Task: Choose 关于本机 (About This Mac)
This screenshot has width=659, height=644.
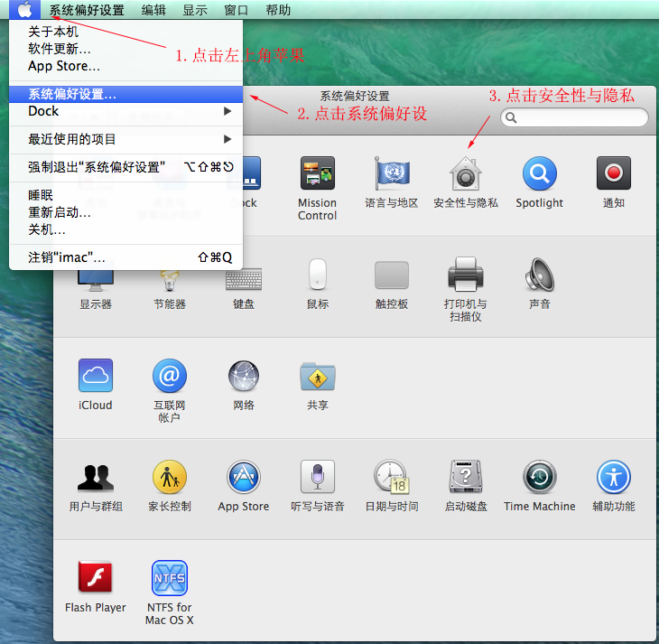Action: 125,32
